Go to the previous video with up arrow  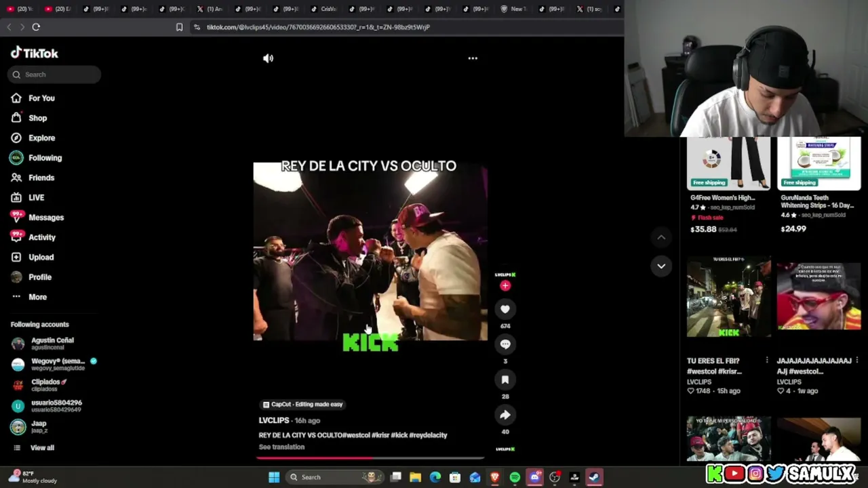tap(661, 237)
